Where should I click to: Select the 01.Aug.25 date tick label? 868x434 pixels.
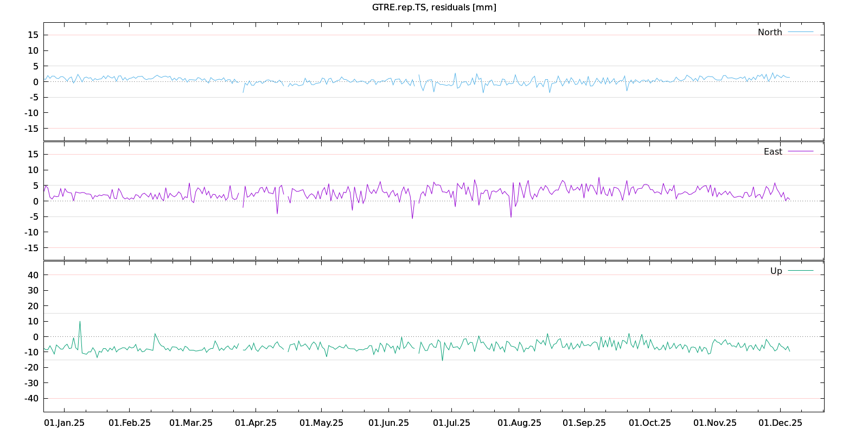click(519, 423)
